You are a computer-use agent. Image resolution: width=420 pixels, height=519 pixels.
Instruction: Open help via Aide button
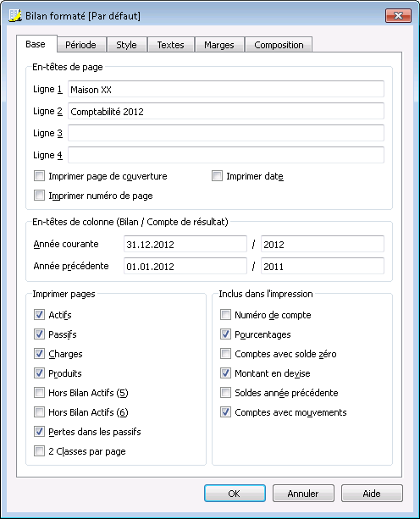pos(372,494)
